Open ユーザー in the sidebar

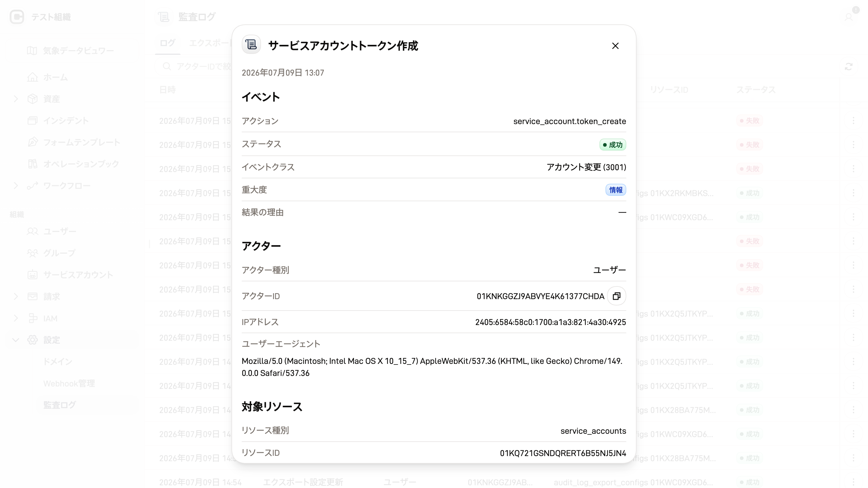(60, 231)
